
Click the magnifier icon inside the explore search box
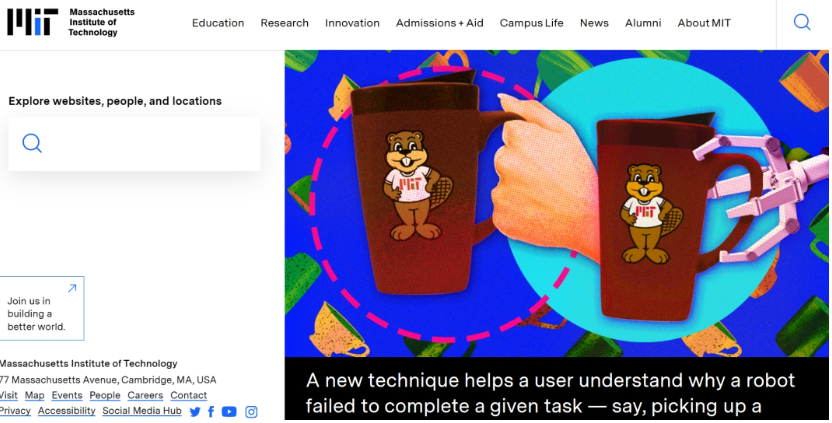32,143
